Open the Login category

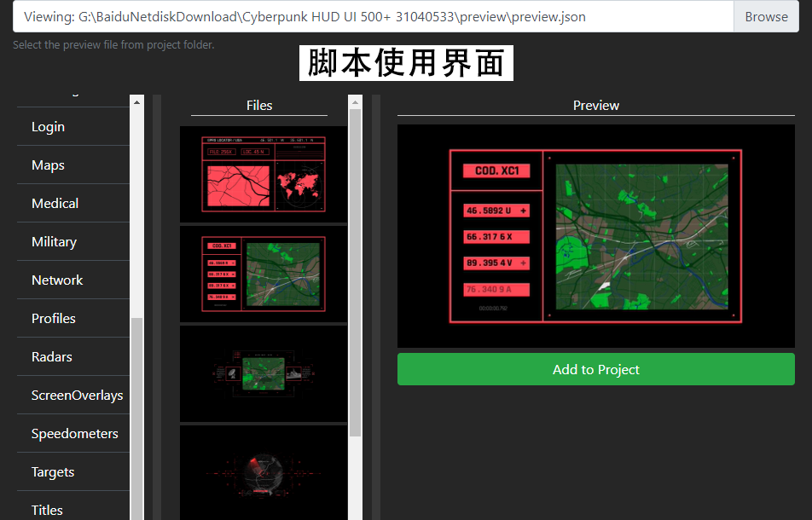[73, 127]
